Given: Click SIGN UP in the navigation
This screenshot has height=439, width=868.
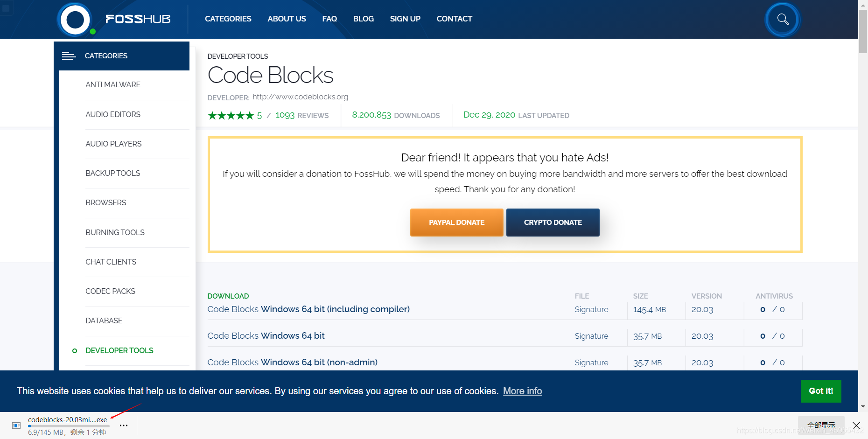Looking at the screenshot, I should 405,19.
